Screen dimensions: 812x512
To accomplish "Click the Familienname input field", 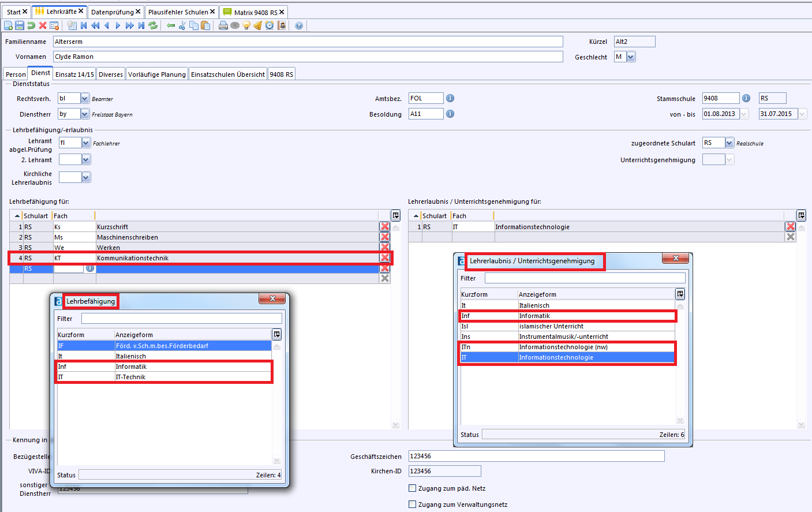I will [x=308, y=42].
